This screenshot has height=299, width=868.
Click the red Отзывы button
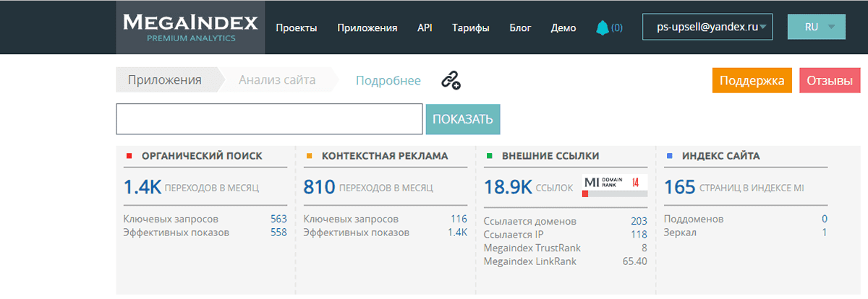[829, 80]
